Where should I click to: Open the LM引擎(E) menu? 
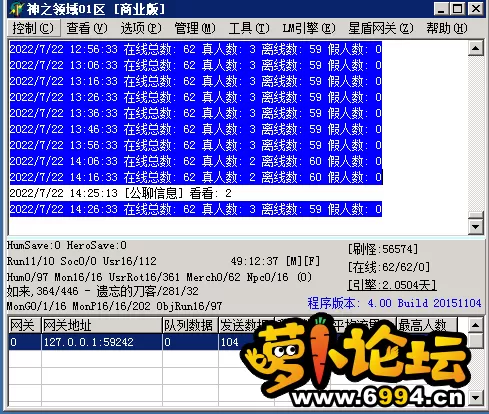pos(309,28)
